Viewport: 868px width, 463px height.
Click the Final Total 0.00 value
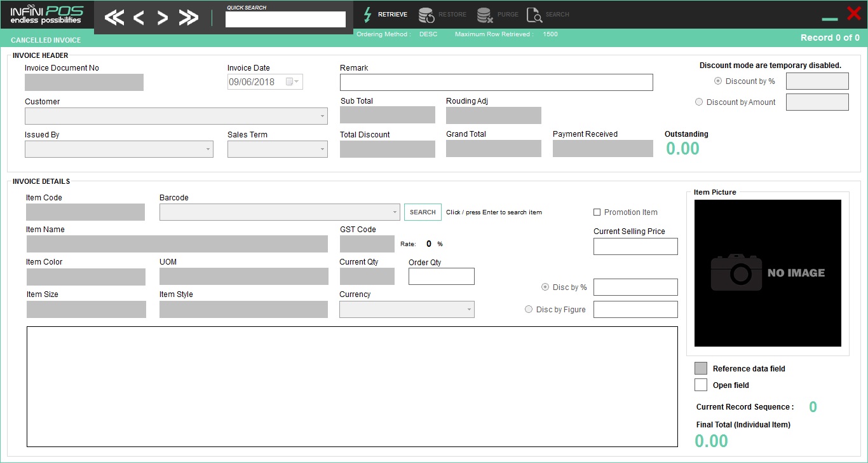(711, 441)
